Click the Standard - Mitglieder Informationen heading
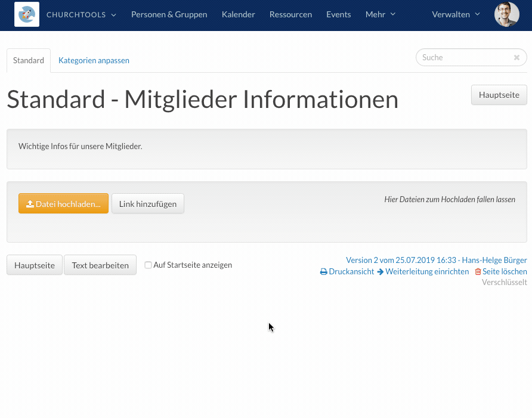The width and height of the screenshot is (532, 418). 203,99
